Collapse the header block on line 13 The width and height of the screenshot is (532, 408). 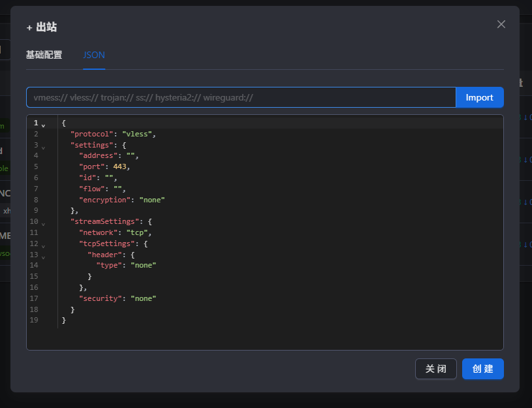[x=44, y=257]
